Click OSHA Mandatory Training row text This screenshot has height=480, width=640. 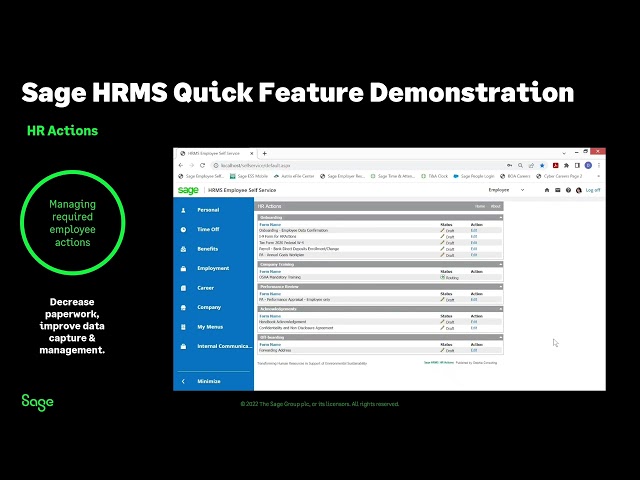click(280, 277)
